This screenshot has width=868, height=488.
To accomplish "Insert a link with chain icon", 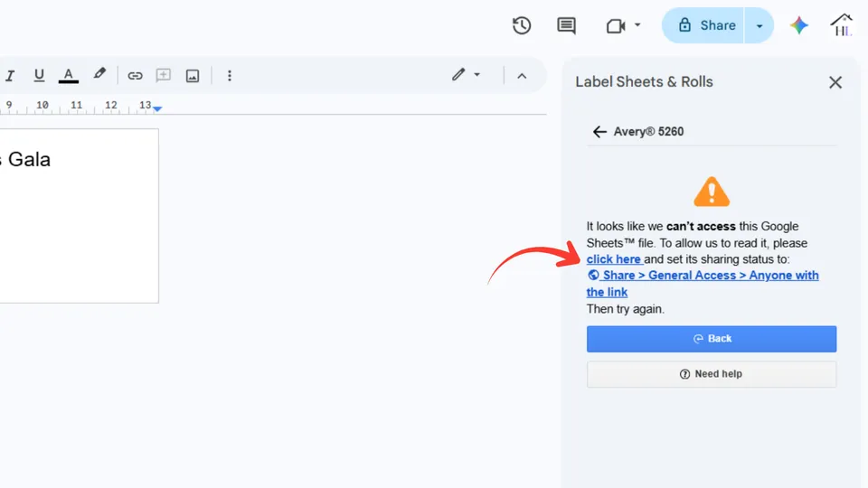I will [x=135, y=75].
